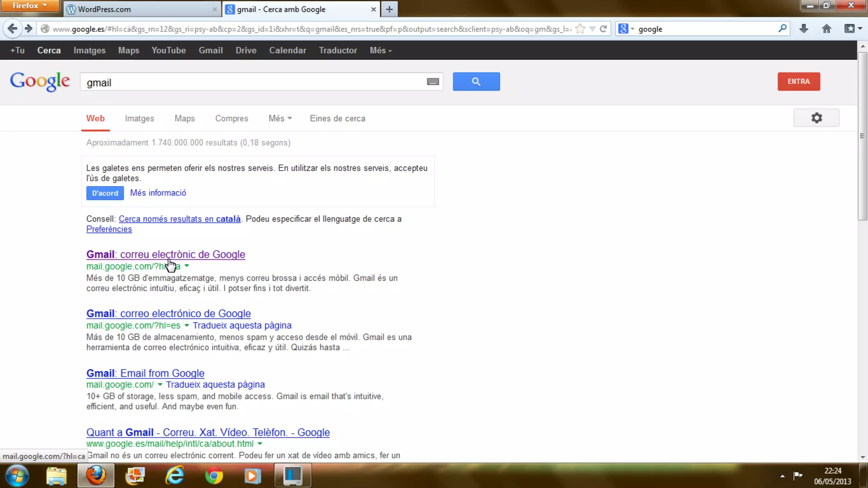
Task: Click the red ENTRA sign-in button
Action: click(x=798, y=81)
